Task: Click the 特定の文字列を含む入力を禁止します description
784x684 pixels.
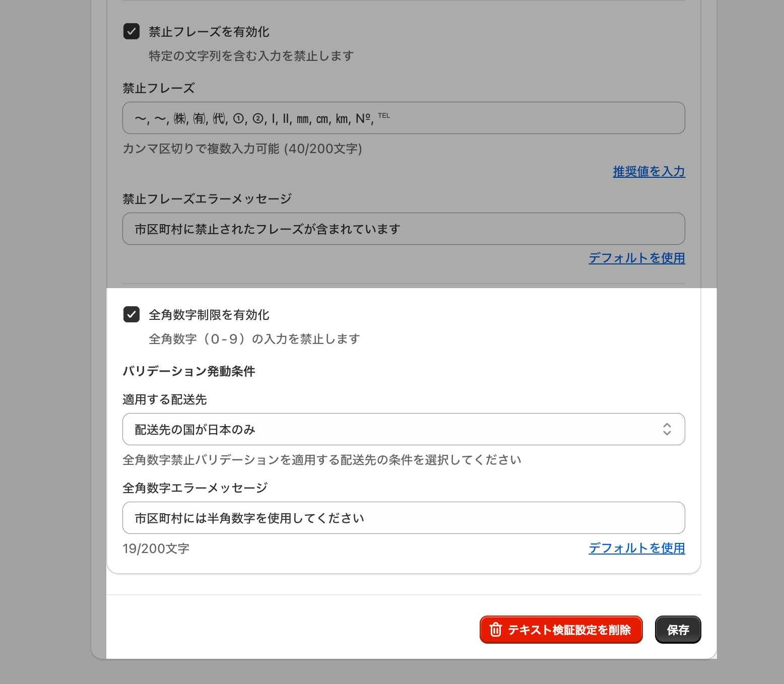Action: tap(251, 56)
